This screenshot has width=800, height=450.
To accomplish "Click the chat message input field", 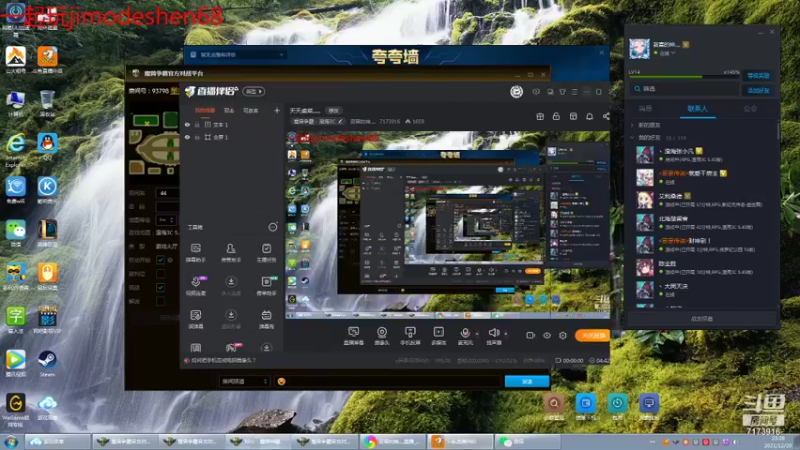I will [x=394, y=381].
